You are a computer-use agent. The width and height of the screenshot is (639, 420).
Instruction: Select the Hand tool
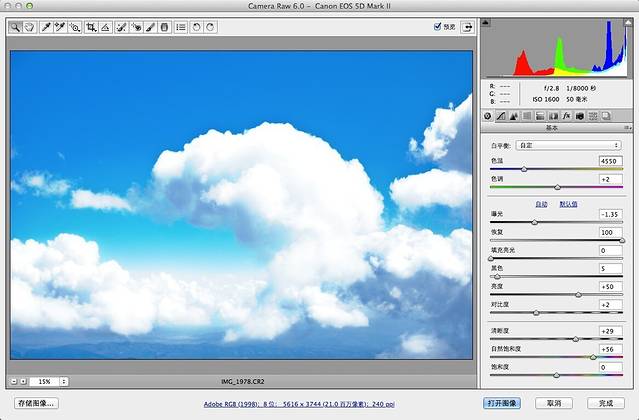coord(29,28)
